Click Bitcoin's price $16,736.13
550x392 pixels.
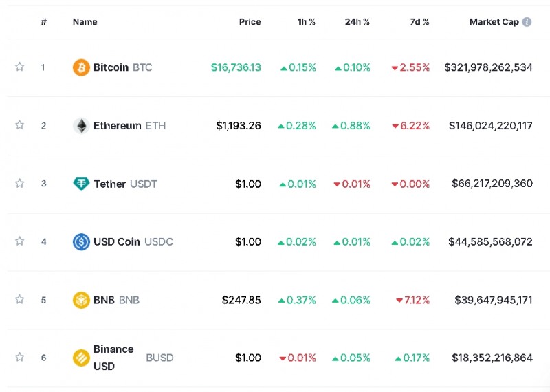(x=236, y=67)
